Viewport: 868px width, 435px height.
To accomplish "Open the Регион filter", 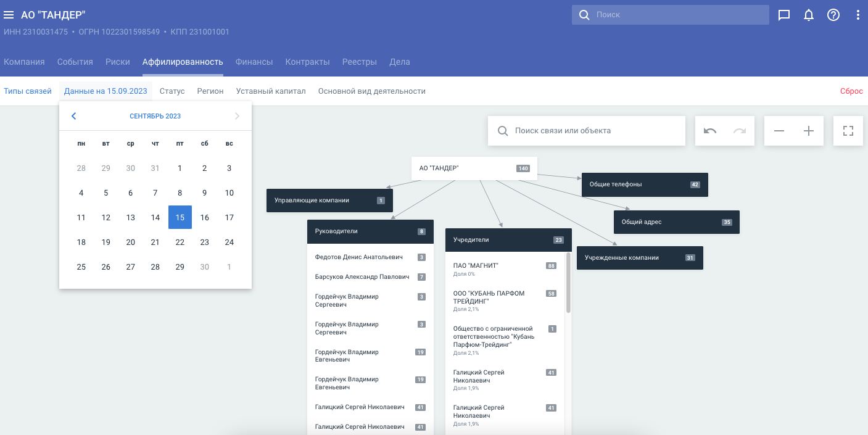I will tap(210, 91).
